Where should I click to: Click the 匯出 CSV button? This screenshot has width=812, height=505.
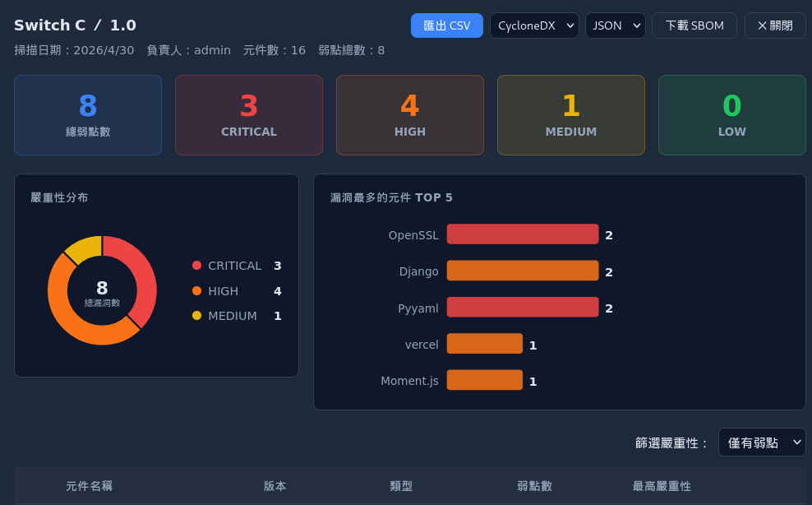point(447,25)
